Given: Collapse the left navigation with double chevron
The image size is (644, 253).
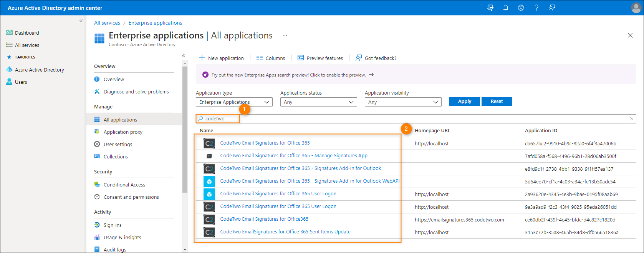Looking at the screenshot, I should [x=81, y=21].
